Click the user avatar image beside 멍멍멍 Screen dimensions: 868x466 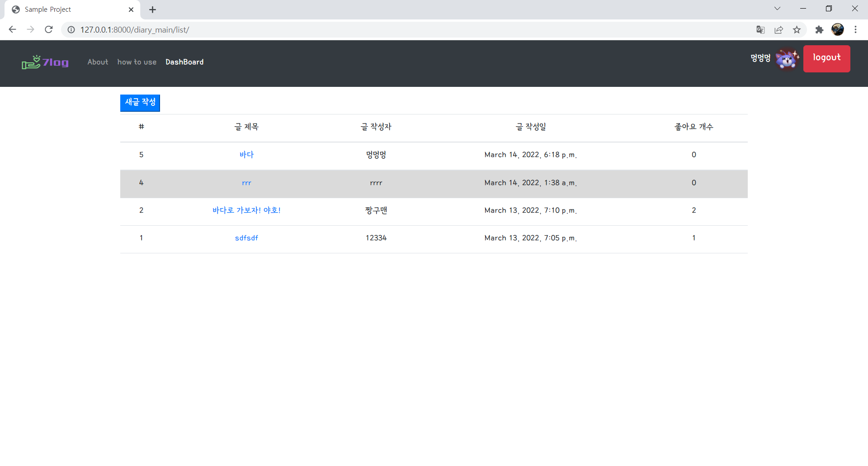click(787, 59)
